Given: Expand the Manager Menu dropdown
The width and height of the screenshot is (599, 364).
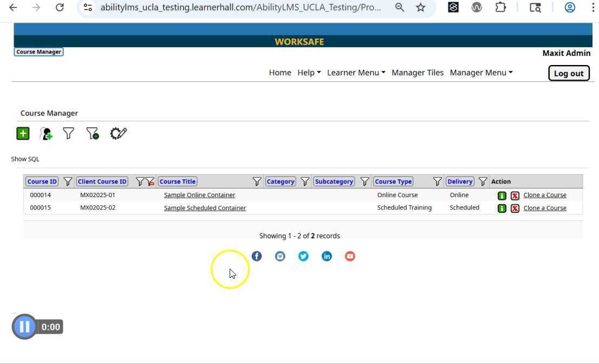Looking at the screenshot, I should click(x=481, y=73).
